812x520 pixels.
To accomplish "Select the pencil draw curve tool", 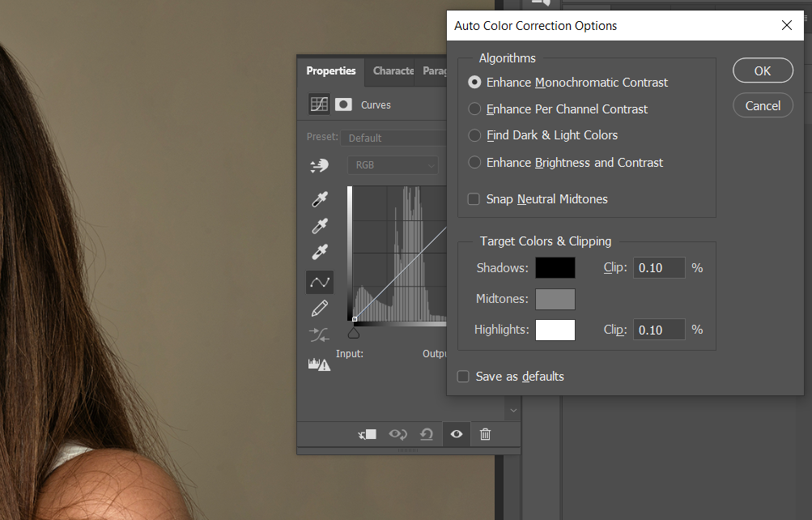I will pyautogui.click(x=320, y=309).
